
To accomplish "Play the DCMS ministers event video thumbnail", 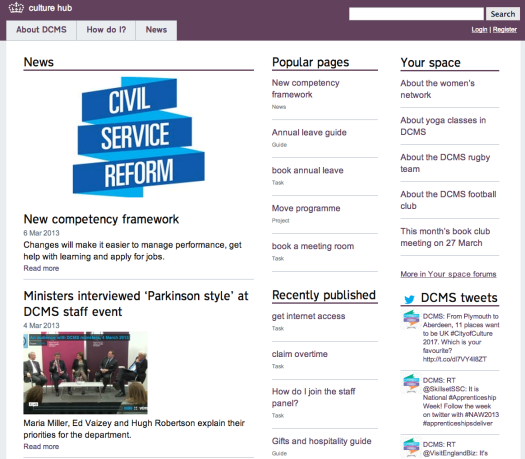I will 85,373.
